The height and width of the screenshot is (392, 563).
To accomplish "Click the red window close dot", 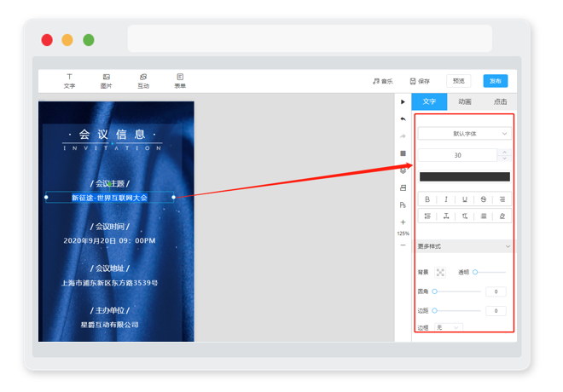I will [x=47, y=40].
